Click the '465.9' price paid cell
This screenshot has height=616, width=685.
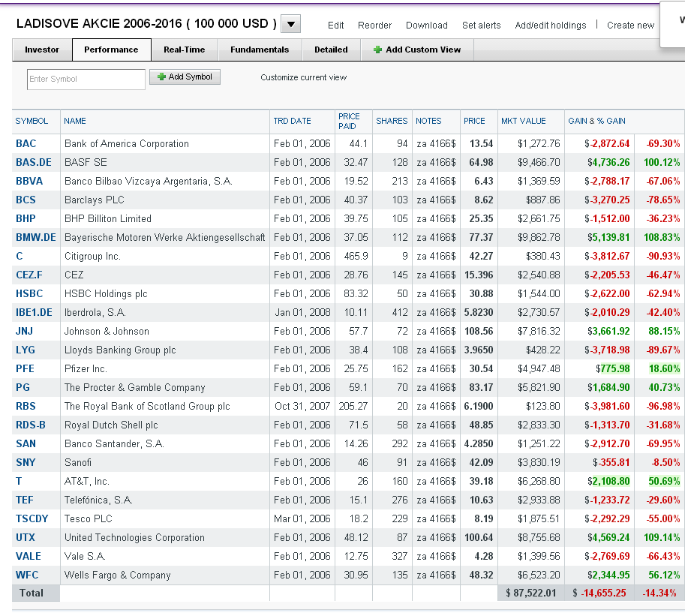[356, 257]
